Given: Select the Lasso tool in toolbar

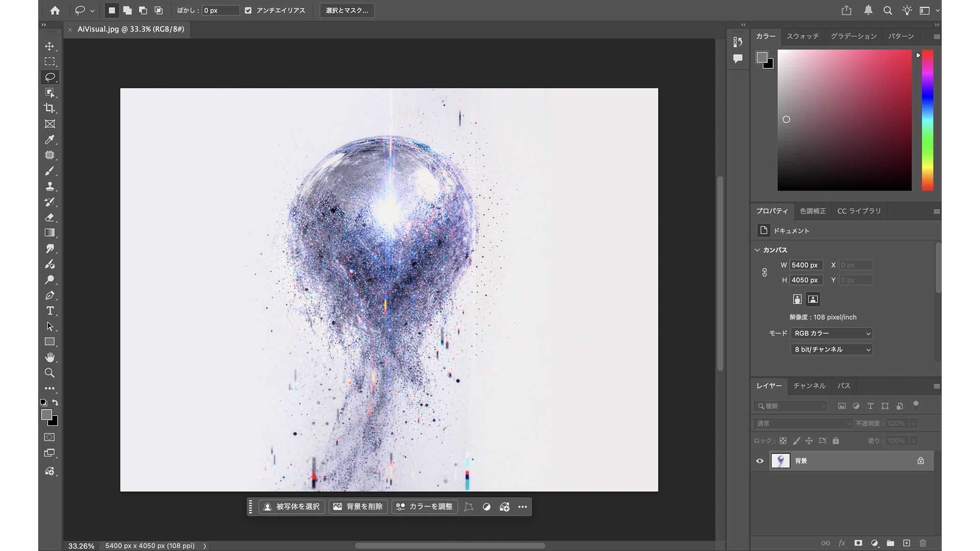Looking at the screenshot, I should 50,77.
